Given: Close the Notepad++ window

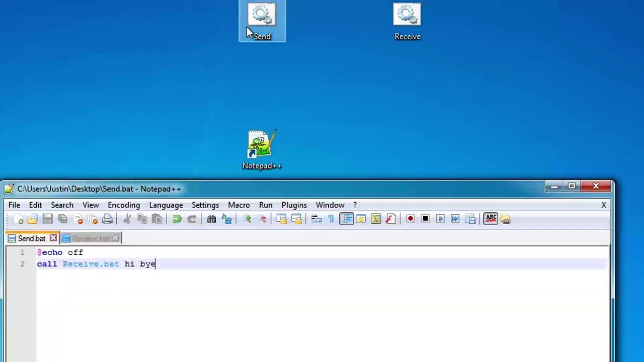Looking at the screenshot, I should point(596,187).
